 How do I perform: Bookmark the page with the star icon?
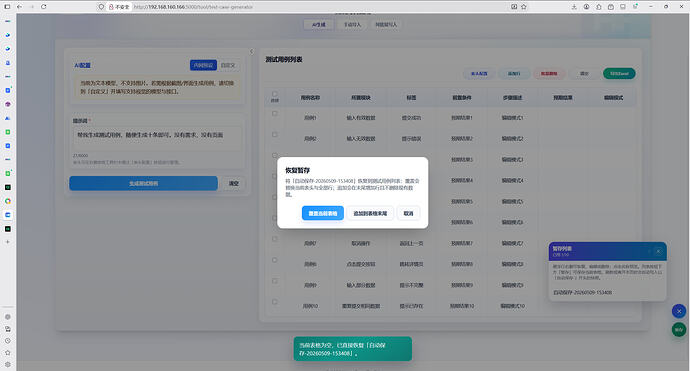(x=524, y=7)
